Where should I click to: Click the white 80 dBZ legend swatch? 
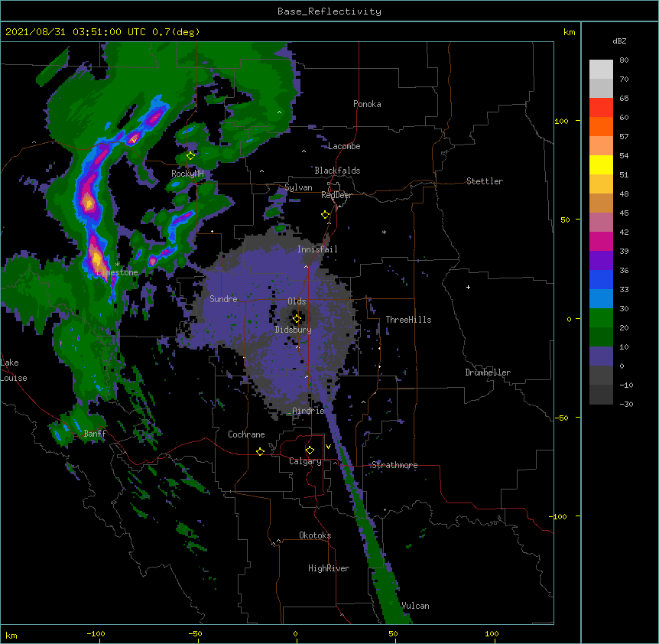click(601, 70)
